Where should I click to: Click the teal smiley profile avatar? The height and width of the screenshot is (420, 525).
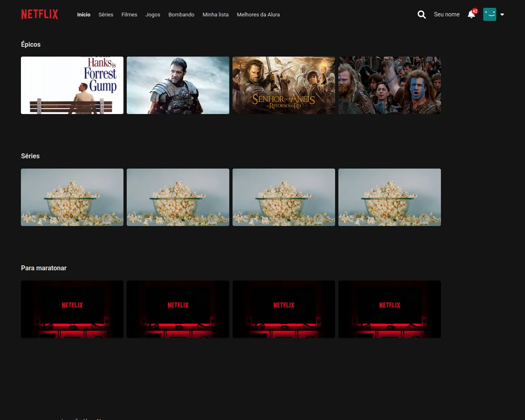pyautogui.click(x=490, y=14)
